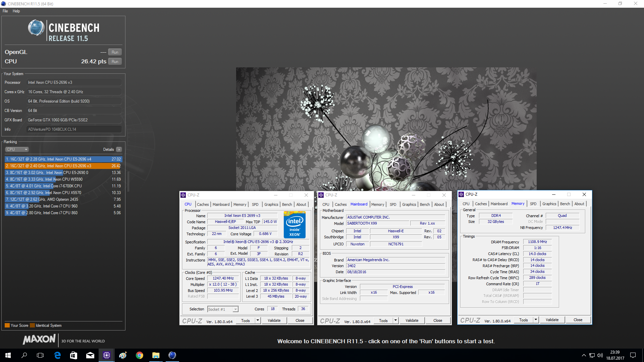
Task: Run the CPU benchmark
Action: 115,62
